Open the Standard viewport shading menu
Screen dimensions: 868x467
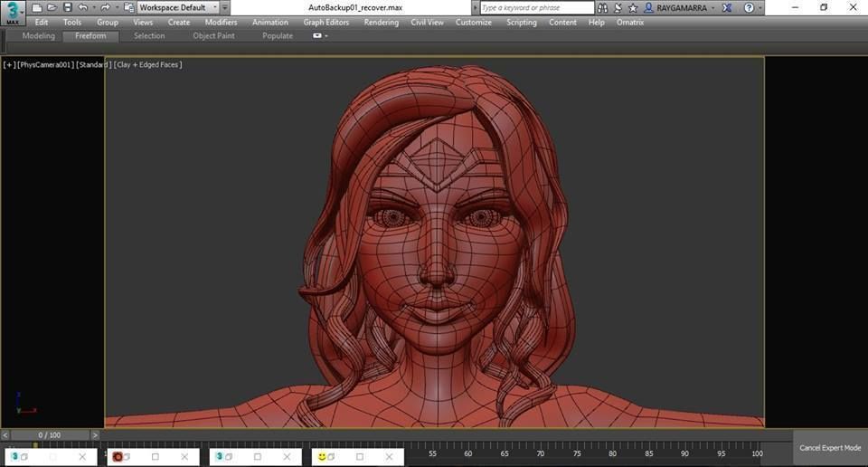tap(93, 65)
